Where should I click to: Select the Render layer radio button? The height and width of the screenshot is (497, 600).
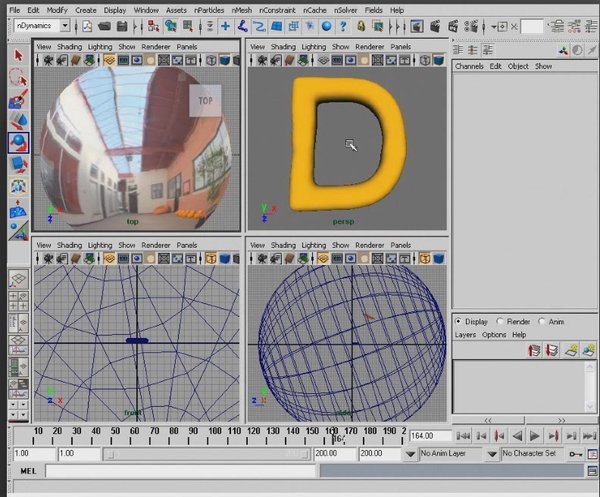[500, 321]
